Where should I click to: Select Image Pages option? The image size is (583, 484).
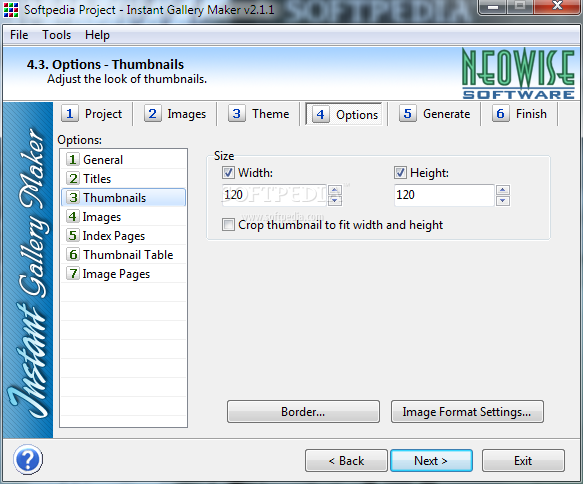click(x=123, y=274)
